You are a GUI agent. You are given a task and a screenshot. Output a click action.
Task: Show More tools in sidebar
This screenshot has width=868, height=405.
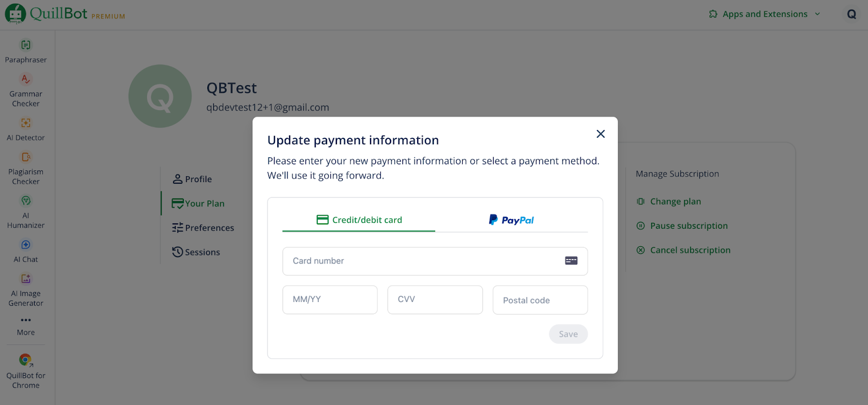coord(25,325)
